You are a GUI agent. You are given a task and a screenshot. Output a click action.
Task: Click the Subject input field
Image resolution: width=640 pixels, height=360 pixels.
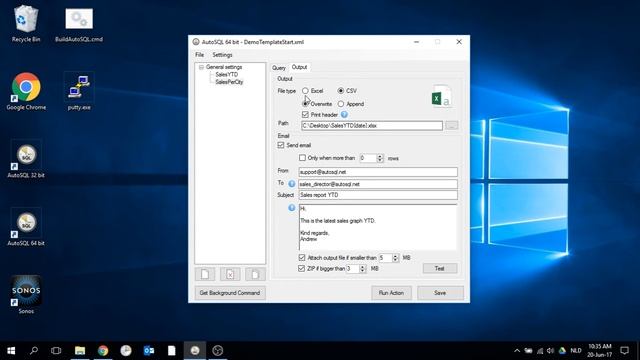[x=378, y=195]
